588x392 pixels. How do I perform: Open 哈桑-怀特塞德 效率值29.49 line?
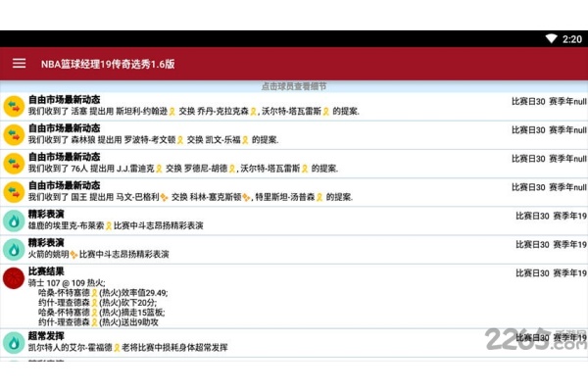[x=103, y=293]
